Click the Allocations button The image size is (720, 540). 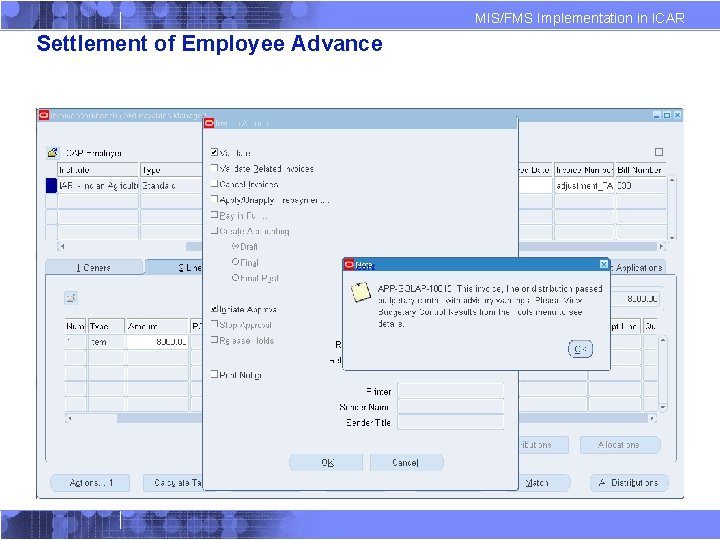pyautogui.click(x=620, y=444)
